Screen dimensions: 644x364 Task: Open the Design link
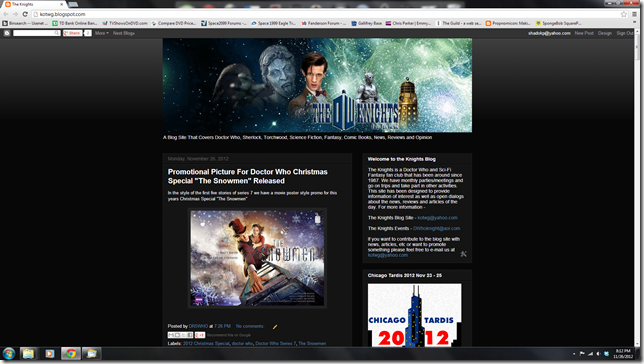pyautogui.click(x=605, y=33)
